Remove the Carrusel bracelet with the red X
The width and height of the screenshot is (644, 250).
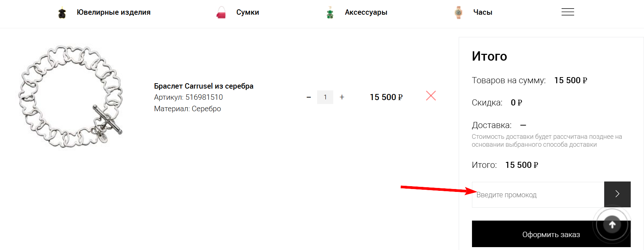click(x=430, y=96)
